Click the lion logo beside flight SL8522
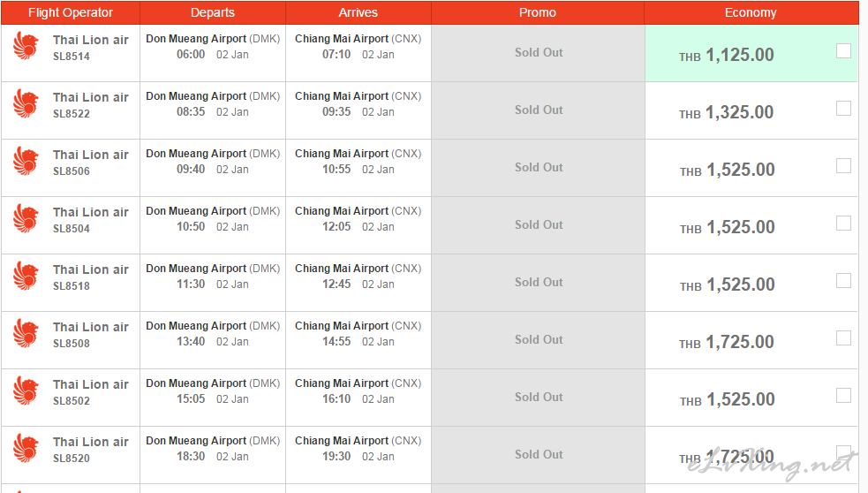The height and width of the screenshot is (493, 868). pos(26,103)
